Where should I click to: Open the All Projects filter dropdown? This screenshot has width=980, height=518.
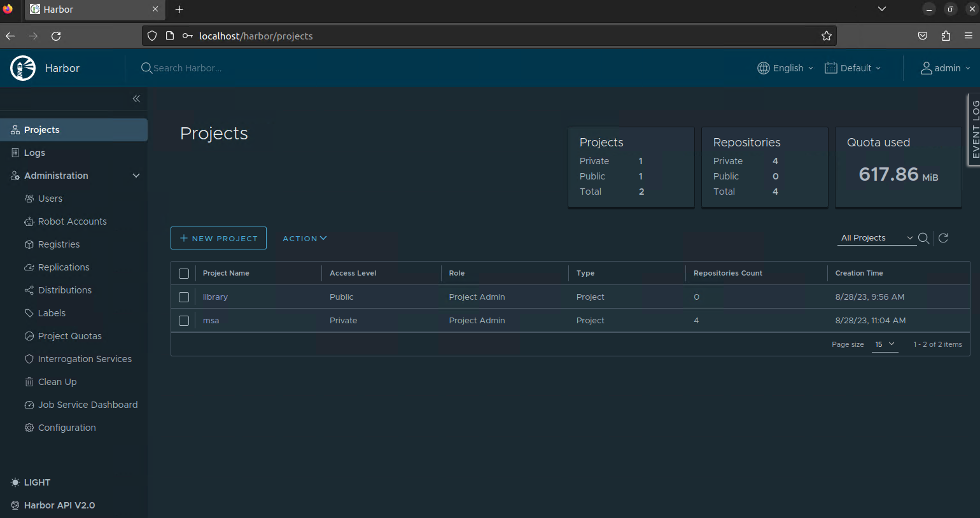coord(877,238)
